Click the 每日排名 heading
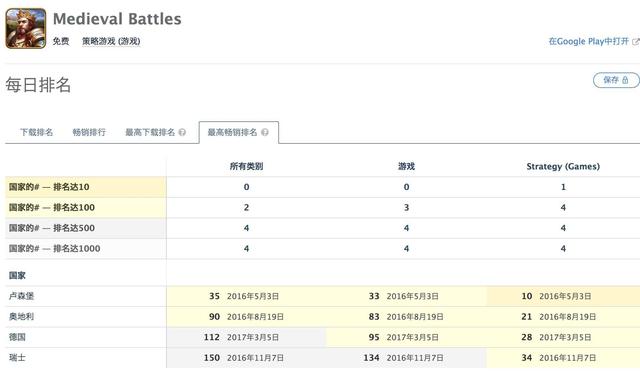 click(x=38, y=85)
